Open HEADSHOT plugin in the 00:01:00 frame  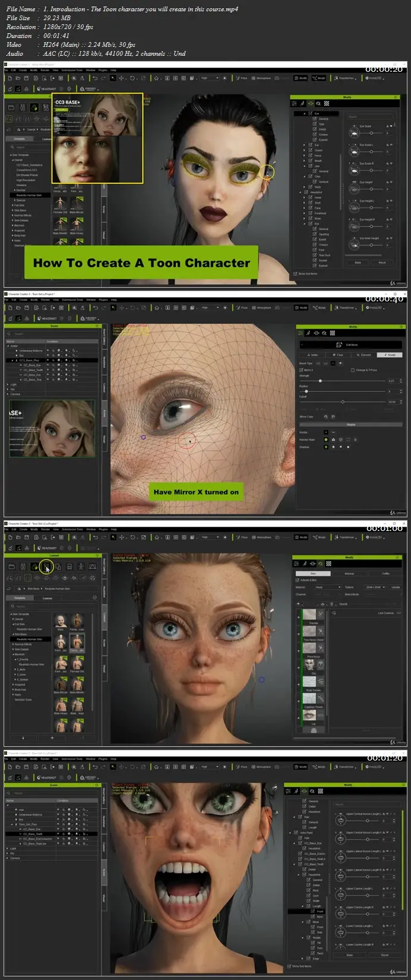(46, 548)
